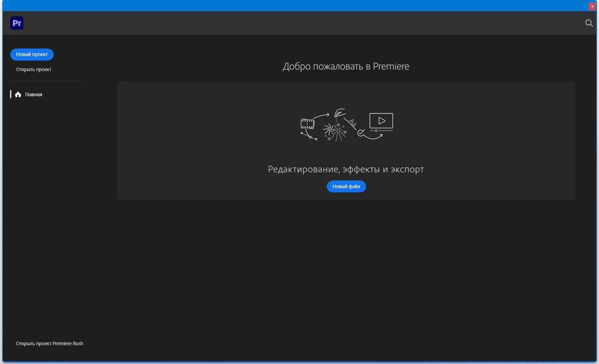Screen dimensions: 599x364
Task: Click the home icon beside Главная
Action: coord(18,95)
